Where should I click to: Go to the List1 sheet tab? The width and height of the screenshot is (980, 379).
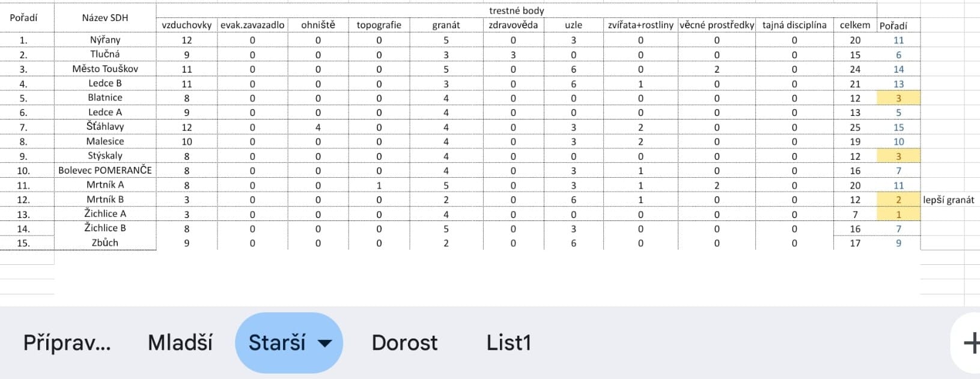[508, 343]
